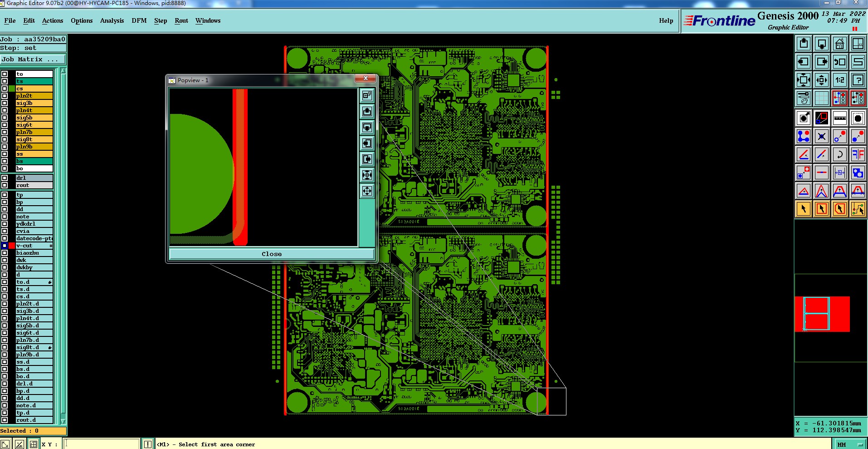Screen dimensions: 868x449
Task: Select the 'sig8t' layer name
Action: coord(34,139)
